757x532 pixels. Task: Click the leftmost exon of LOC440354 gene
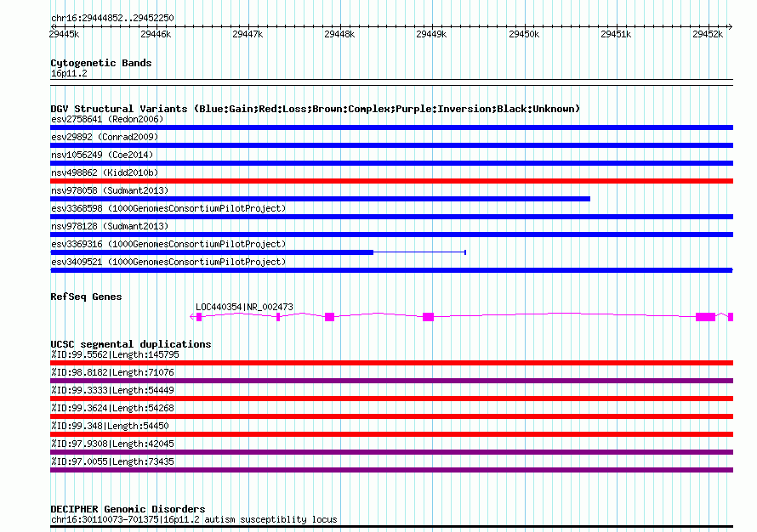[x=199, y=317]
